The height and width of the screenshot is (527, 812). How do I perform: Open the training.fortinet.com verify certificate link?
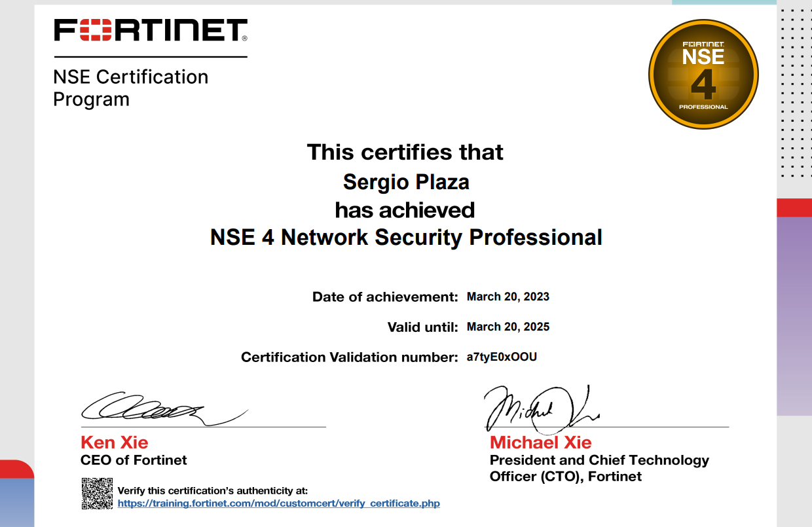click(x=278, y=503)
